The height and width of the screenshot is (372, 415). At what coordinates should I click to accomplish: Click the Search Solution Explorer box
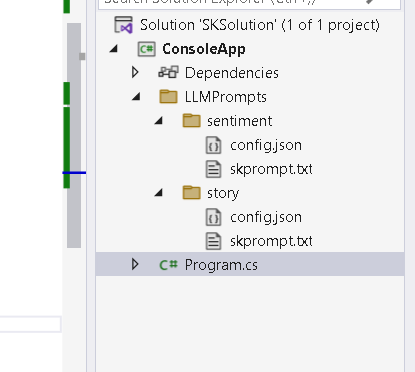coord(250,5)
